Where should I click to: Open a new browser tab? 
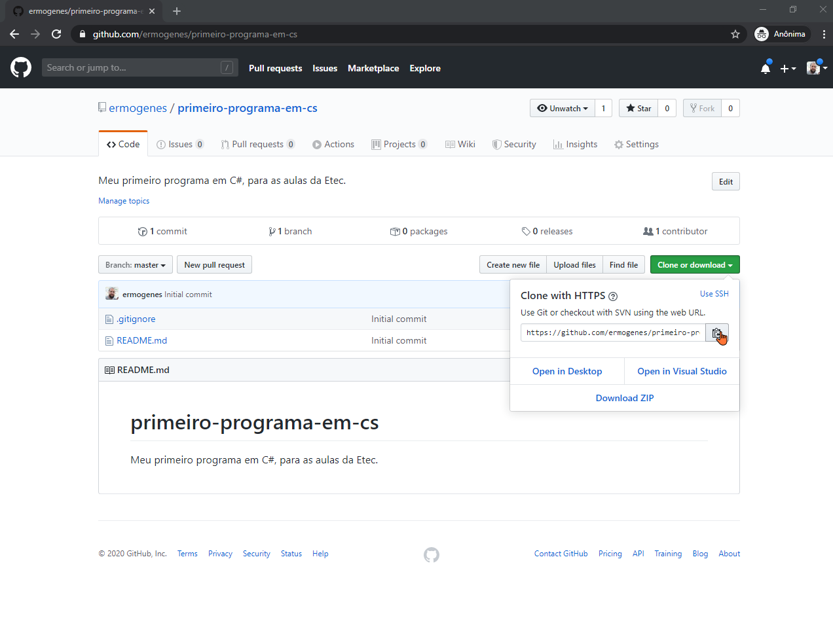click(177, 11)
